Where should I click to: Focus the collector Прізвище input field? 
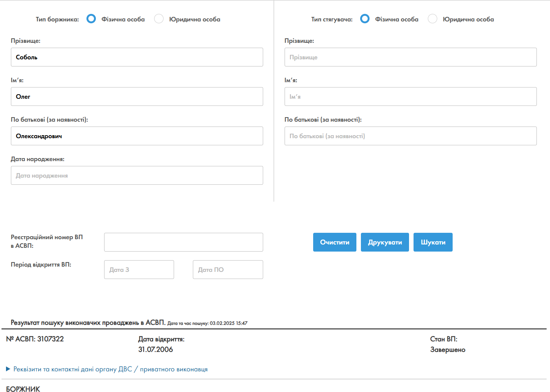point(411,57)
